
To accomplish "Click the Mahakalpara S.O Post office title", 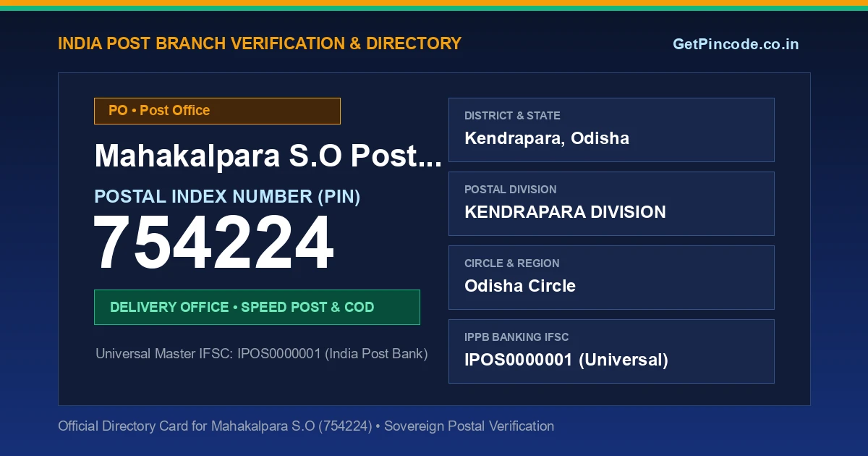I will [x=268, y=156].
